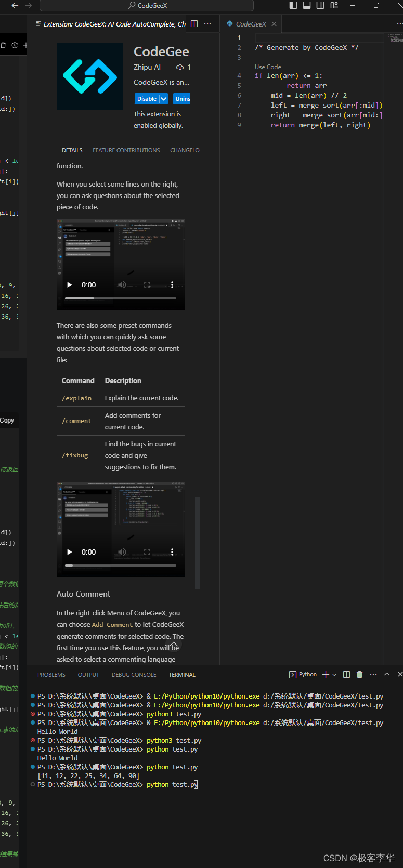Click the /comment command cell
Viewport: 403px width, 868px height.
coord(76,421)
